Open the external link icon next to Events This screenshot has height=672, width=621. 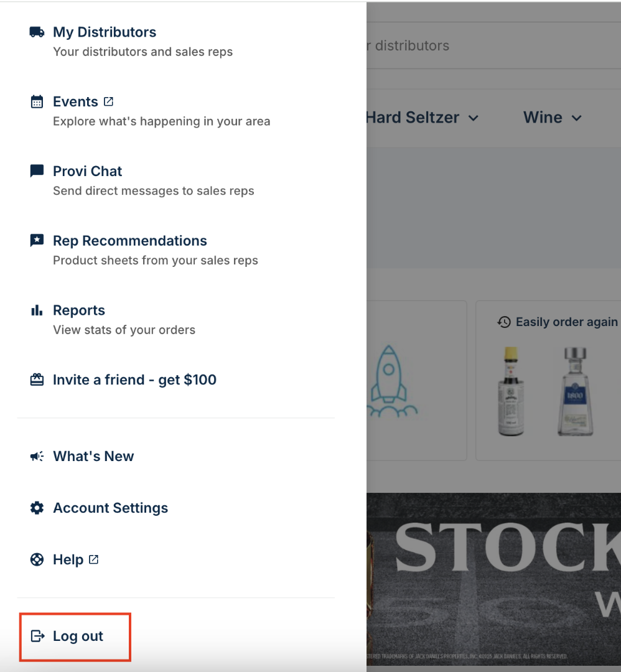tap(109, 100)
